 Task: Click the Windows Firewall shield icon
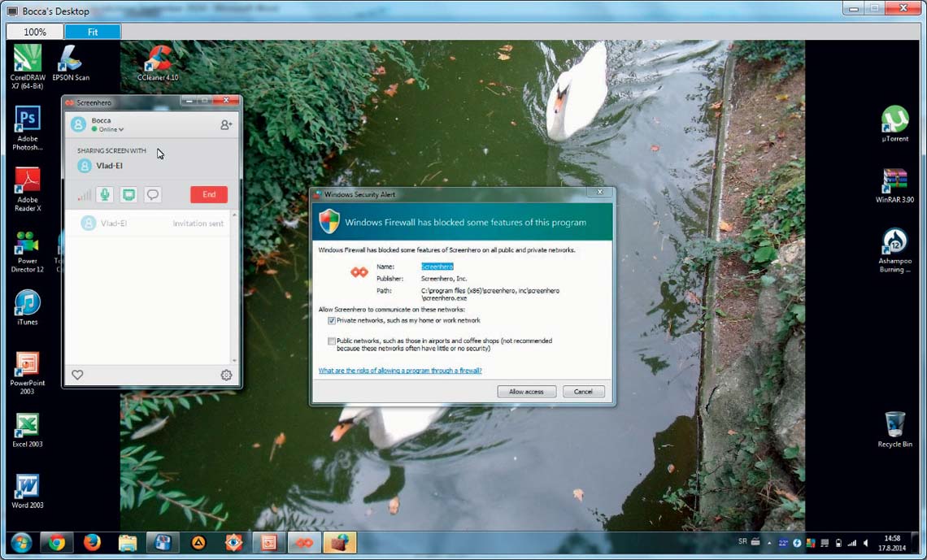click(x=329, y=222)
